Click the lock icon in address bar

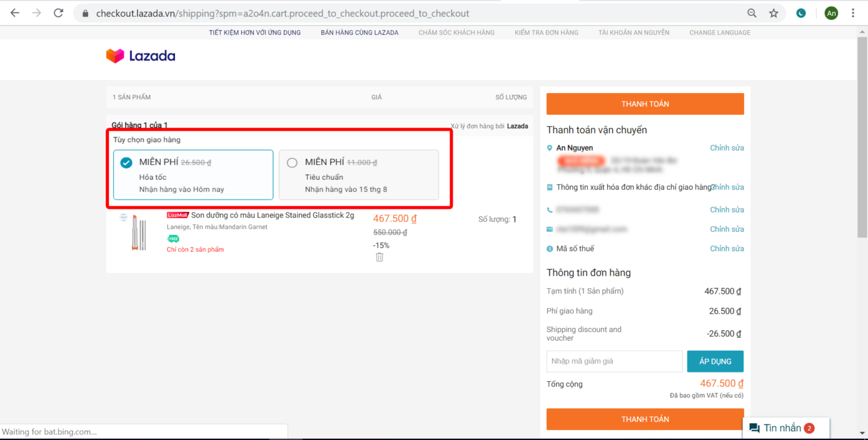click(x=86, y=13)
